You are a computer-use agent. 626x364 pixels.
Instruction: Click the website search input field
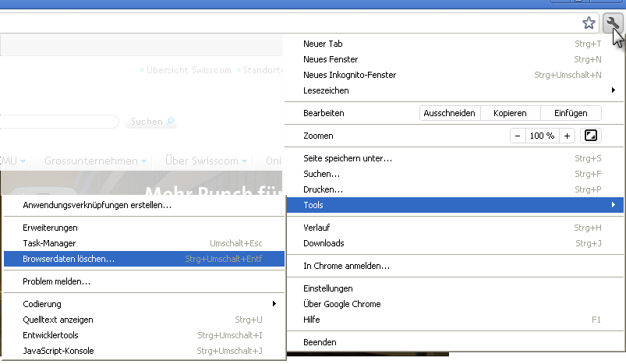tap(58, 122)
